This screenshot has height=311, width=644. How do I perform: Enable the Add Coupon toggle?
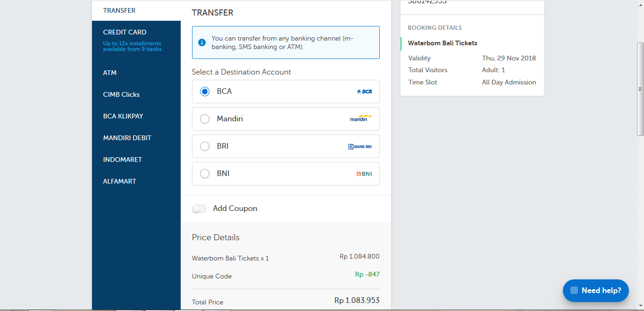[x=199, y=209]
